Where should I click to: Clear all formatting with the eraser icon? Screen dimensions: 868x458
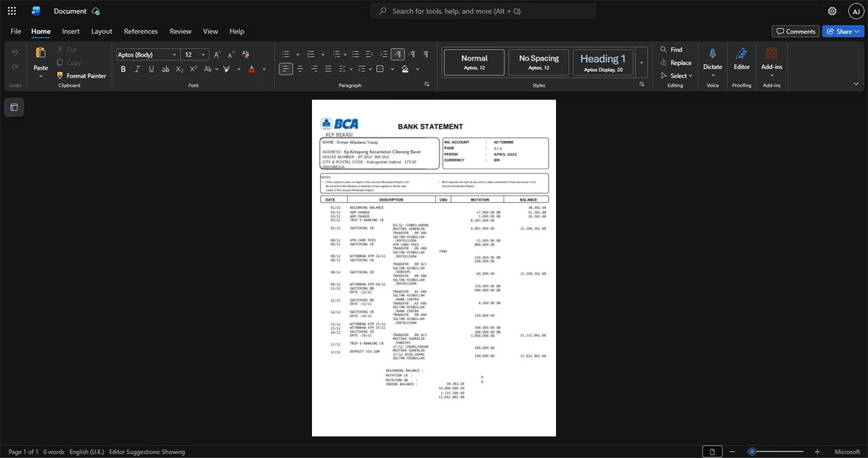coord(246,55)
